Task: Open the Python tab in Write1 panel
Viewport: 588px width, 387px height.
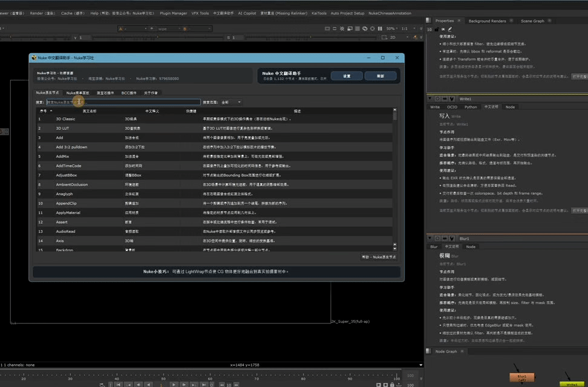Action: (x=471, y=107)
